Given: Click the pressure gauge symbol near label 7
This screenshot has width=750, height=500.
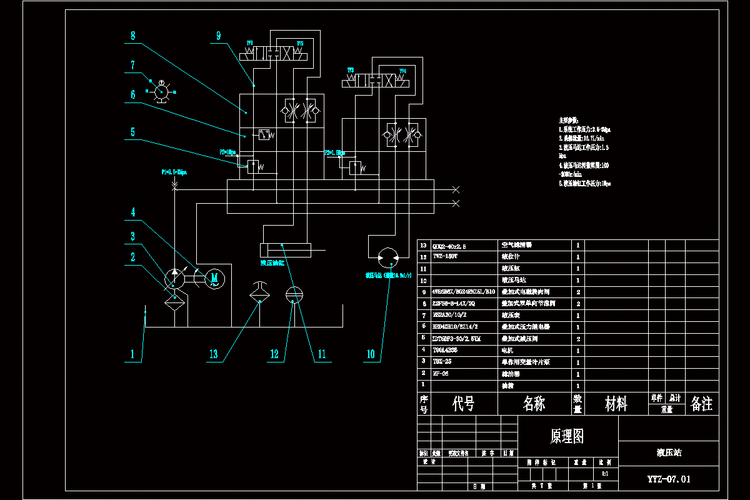Looking at the screenshot, I should coord(159,89).
